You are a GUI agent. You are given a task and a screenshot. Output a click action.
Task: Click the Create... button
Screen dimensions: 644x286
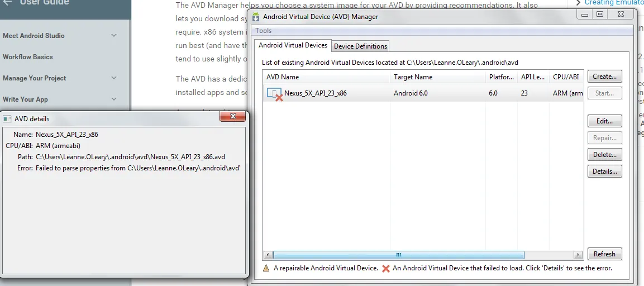point(604,77)
